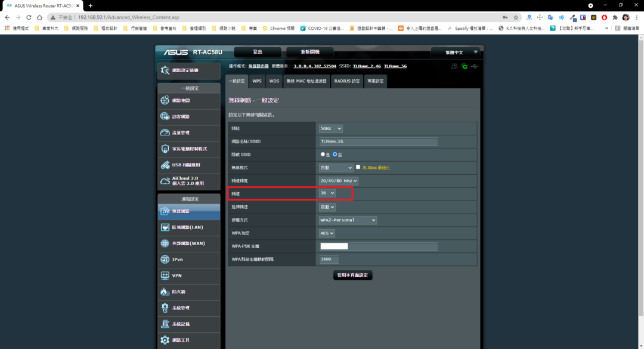Open 防火牆 firewall settings
Viewport: 644px width, 349px height.
pos(189,292)
